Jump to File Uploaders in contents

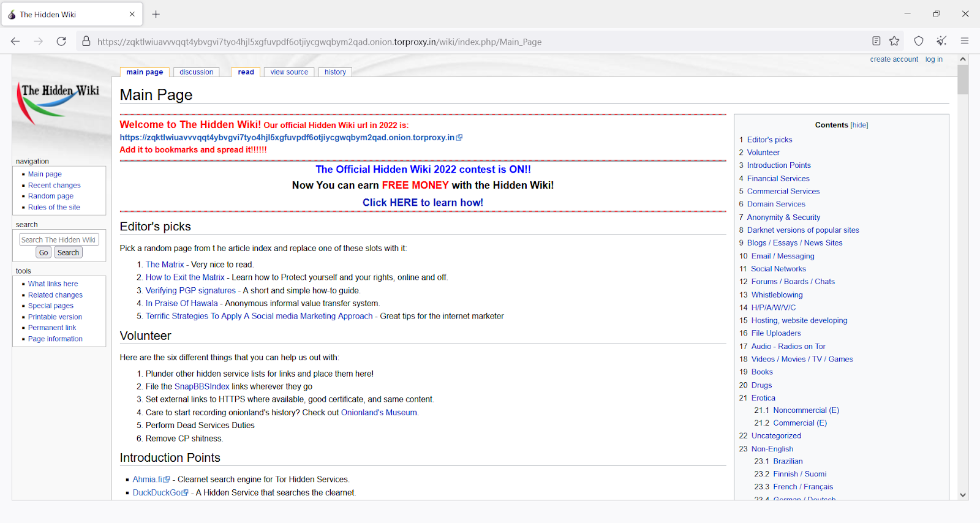click(776, 333)
